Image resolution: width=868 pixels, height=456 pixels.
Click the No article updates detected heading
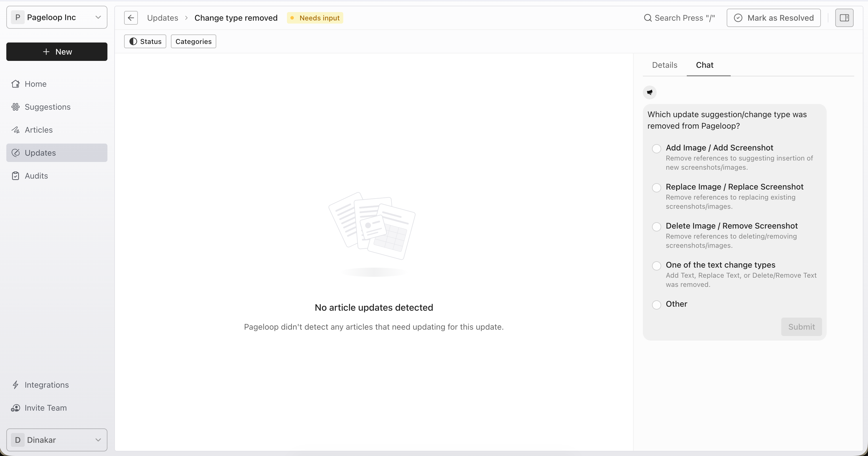(374, 308)
